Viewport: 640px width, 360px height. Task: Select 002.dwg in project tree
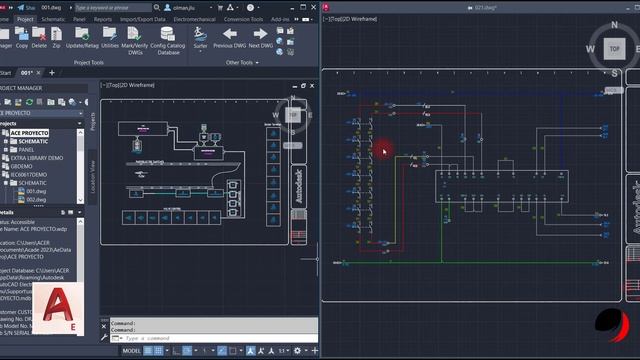tap(36, 200)
